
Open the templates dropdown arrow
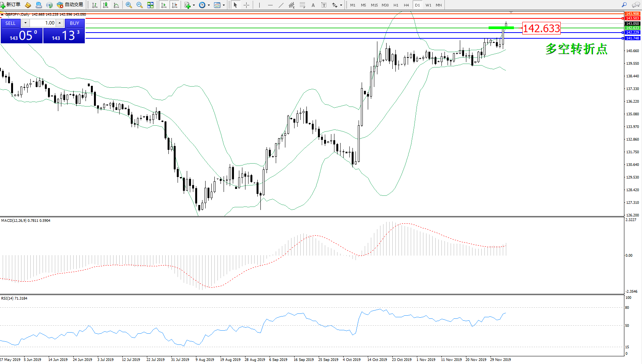(x=224, y=5)
